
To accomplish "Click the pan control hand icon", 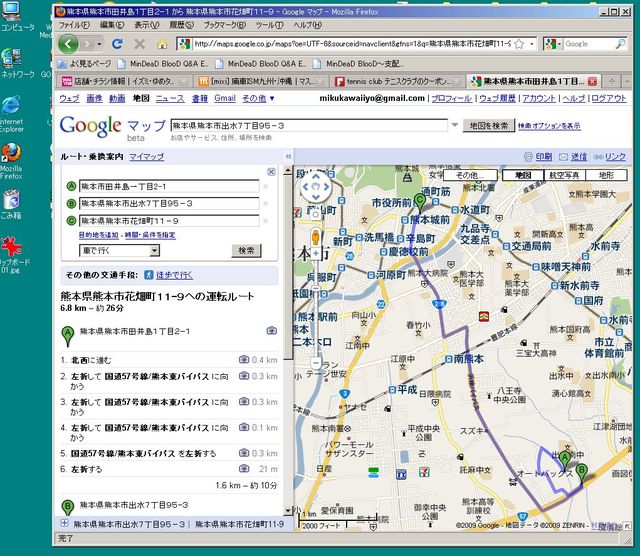I will tap(314, 187).
